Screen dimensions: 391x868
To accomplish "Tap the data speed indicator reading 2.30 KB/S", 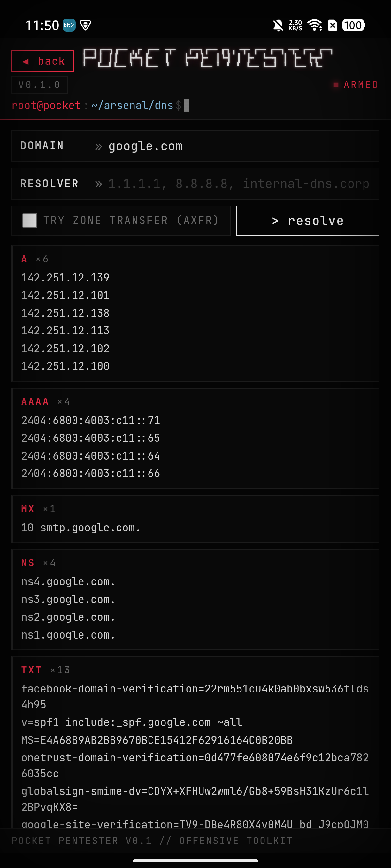I will click(295, 25).
